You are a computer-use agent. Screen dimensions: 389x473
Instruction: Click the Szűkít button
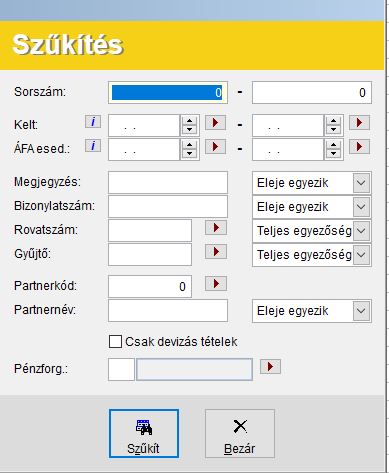point(144,434)
